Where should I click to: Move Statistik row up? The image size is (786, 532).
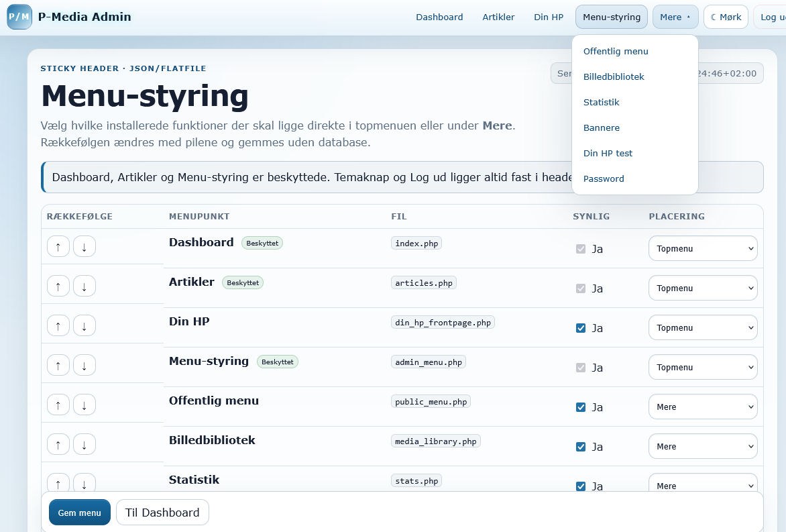58,482
